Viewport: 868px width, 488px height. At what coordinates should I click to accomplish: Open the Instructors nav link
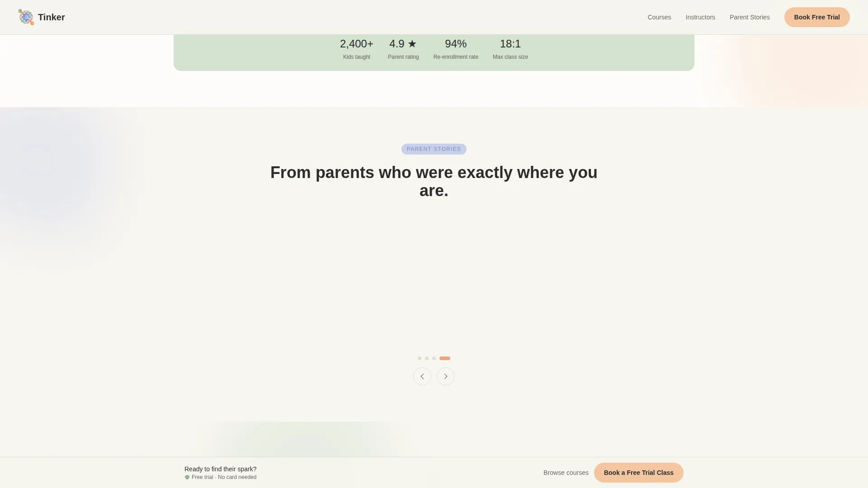coord(700,17)
